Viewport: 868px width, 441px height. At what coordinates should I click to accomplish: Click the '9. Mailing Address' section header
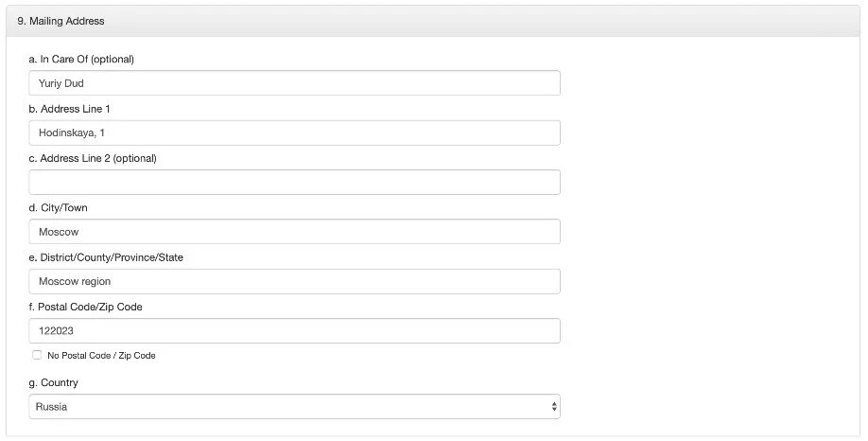(61, 21)
